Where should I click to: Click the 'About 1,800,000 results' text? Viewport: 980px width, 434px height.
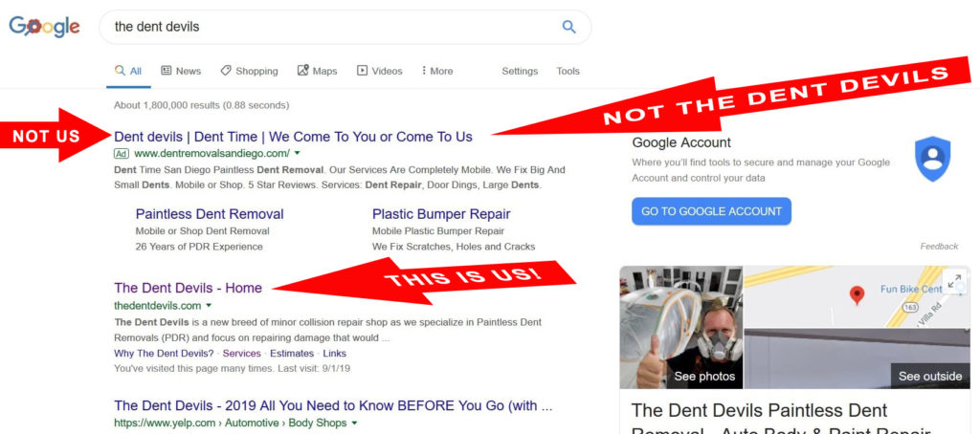pos(201,105)
